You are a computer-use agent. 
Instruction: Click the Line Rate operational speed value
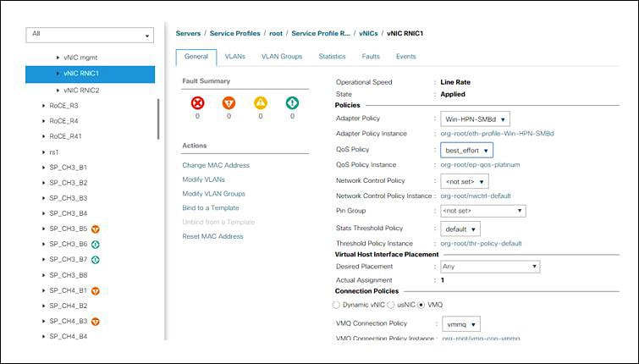coord(455,82)
